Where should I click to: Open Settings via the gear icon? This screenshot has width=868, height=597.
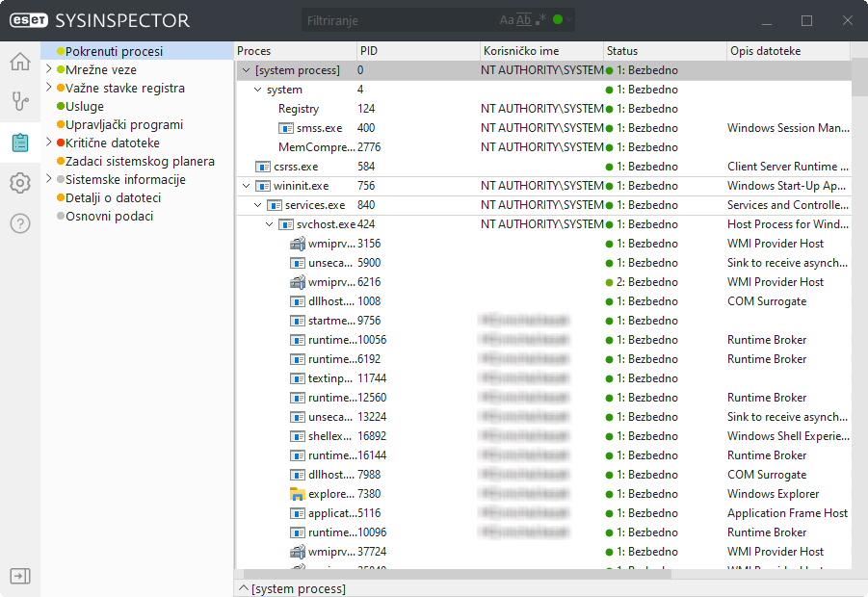pos(19,182)
